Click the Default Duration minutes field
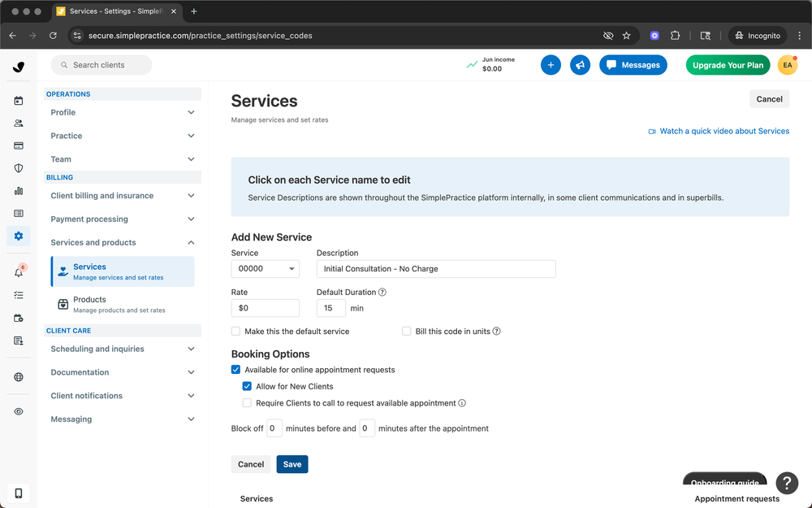Viewport: 812px width, 508px height. pyautogui.click(x=331, y=308)
